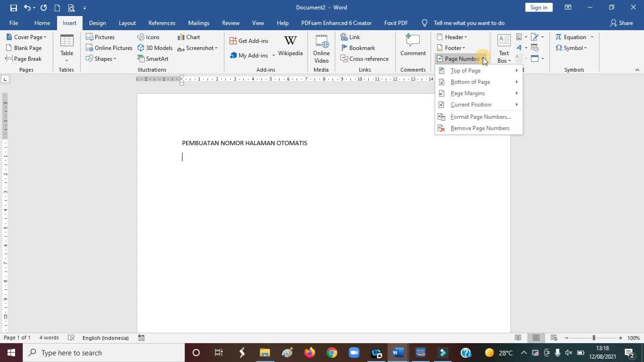The width and height of the screenshot is (644, 362).
Task: Click the English (Indonesia) language indicator
Action: pos(106,338)
